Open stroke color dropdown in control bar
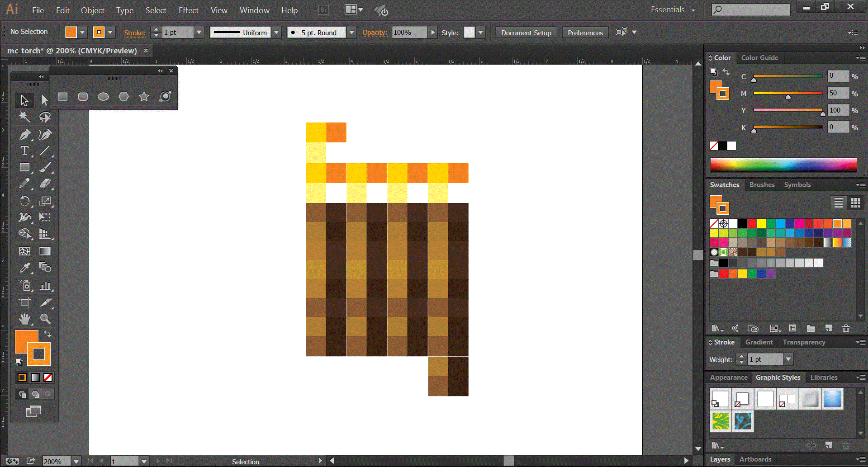This screenshot has height=467, width=868. pyautogui.click(x=110, y=32)
